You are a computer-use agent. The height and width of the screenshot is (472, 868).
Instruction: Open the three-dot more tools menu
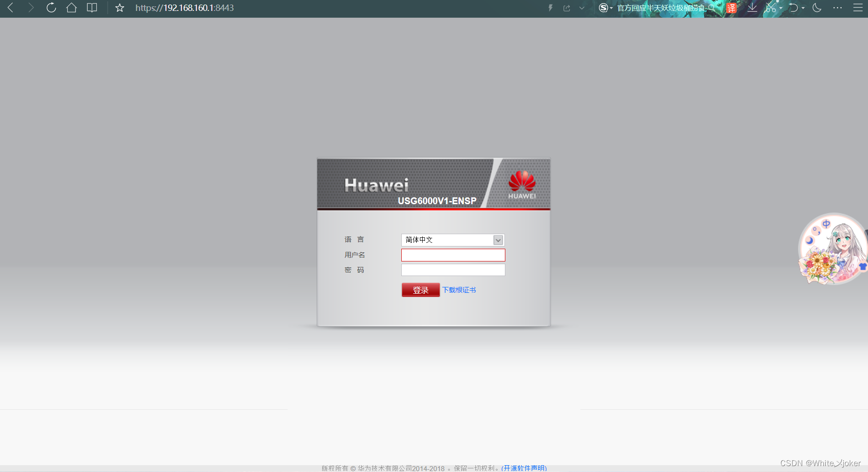(838, 8)
